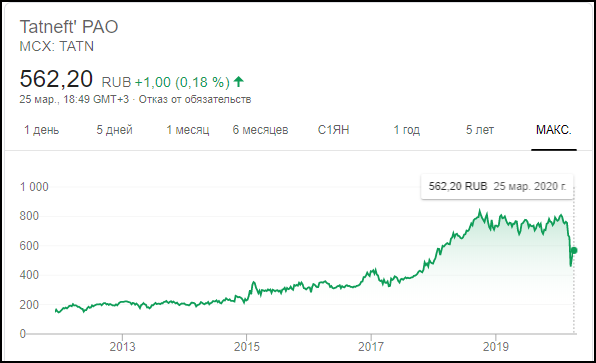Click the 562,20 RUB tooltip box

click(497, 186)
